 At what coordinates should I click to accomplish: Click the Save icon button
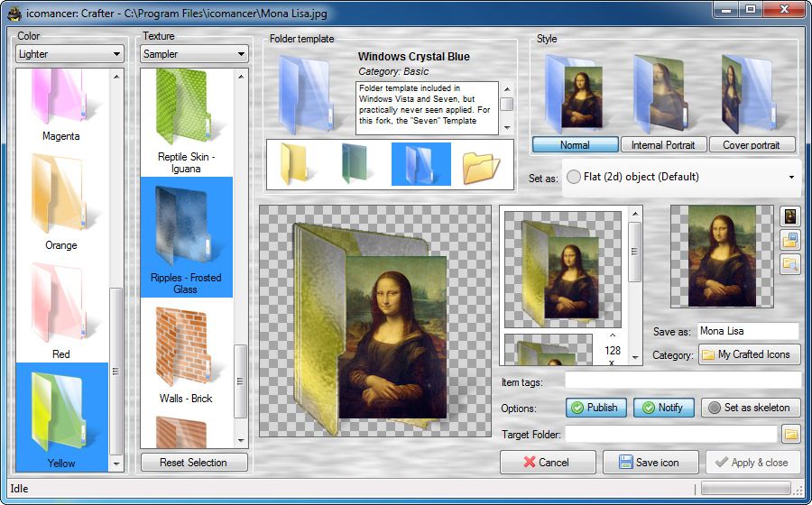coord(650,463)
